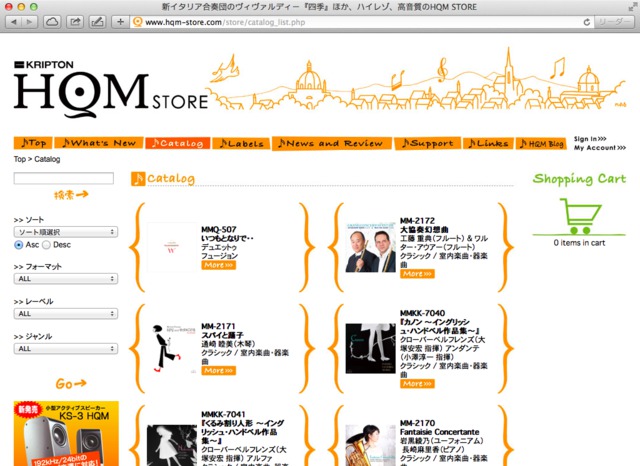Open the ソート順選択 sort dropdown

coord(66,232)
